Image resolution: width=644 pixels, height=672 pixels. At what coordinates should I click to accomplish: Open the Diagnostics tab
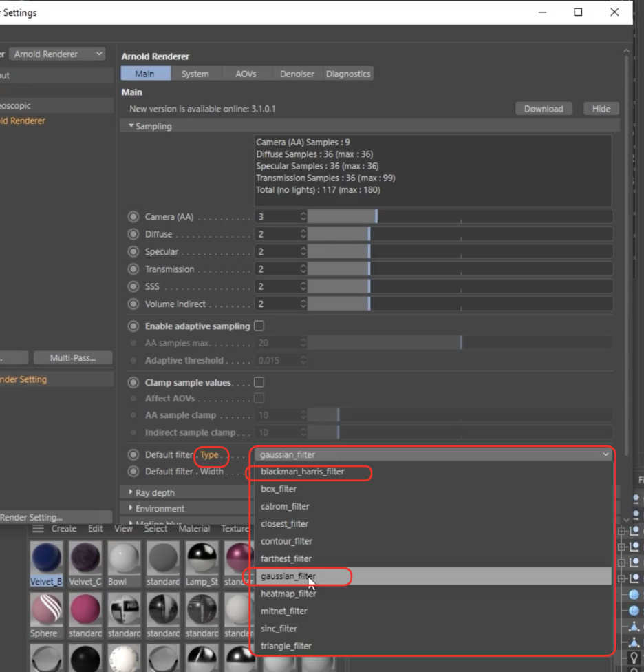pos(347,74)
